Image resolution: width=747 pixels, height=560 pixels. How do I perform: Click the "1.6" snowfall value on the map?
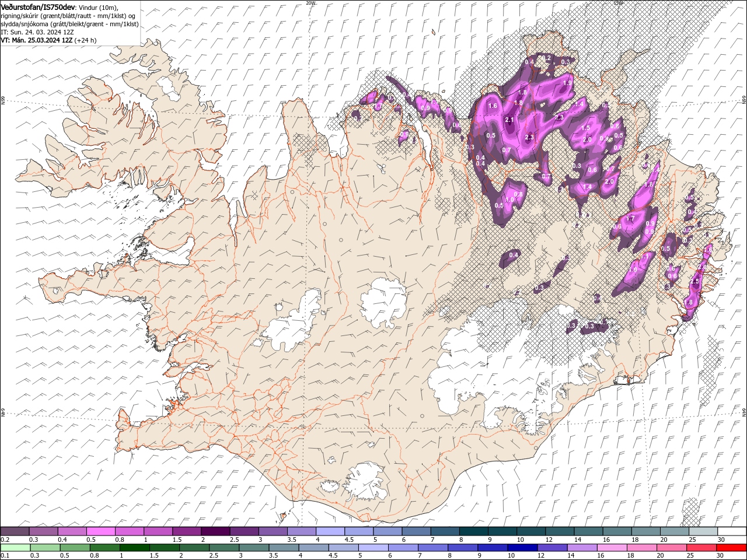[493, 106]
